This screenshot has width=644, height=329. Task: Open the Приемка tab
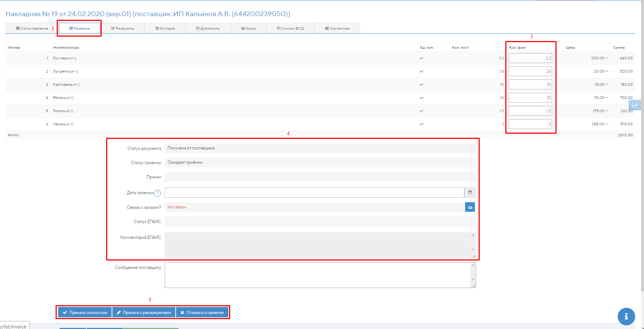pyautogui.click(x=79, y=29)
